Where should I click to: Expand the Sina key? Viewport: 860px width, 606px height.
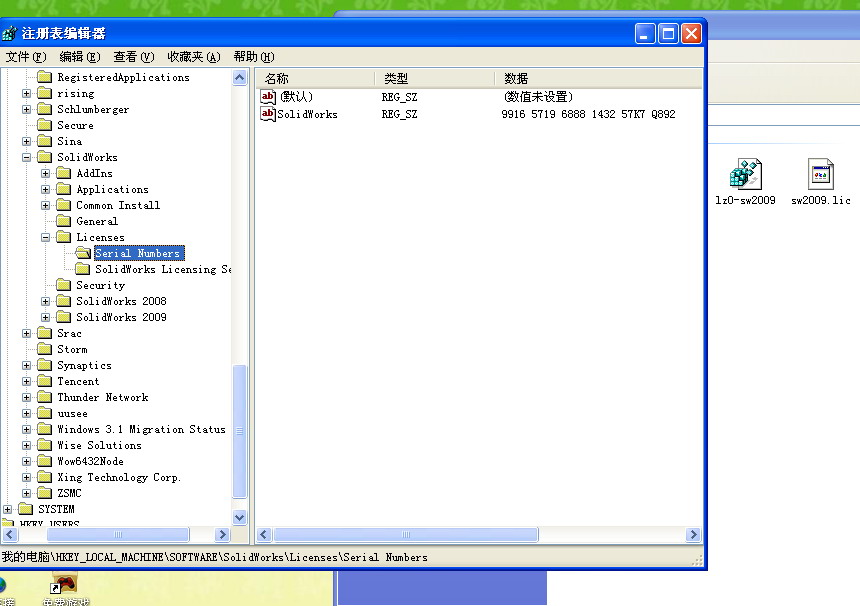click(26, 141)
